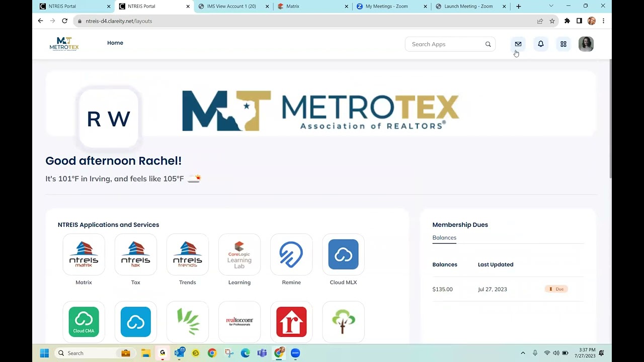Open the user profile avatar menu
Screen dimensions: 644x362
pyautogui.click(x=586, y=44)
